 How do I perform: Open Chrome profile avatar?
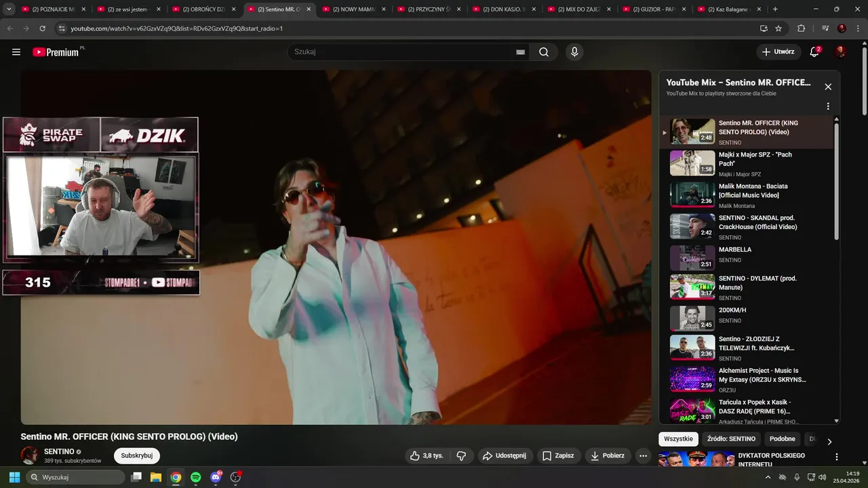coord(842,28)
